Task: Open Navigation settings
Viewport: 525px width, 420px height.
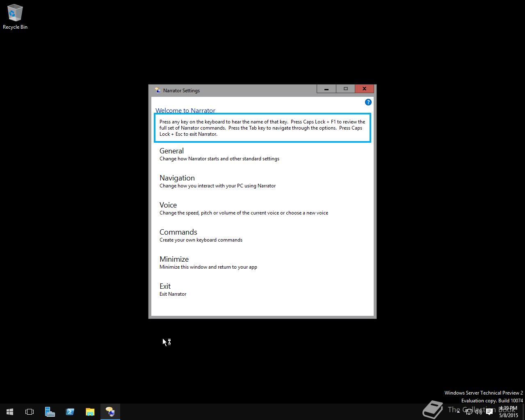Action: coord(217,181)
